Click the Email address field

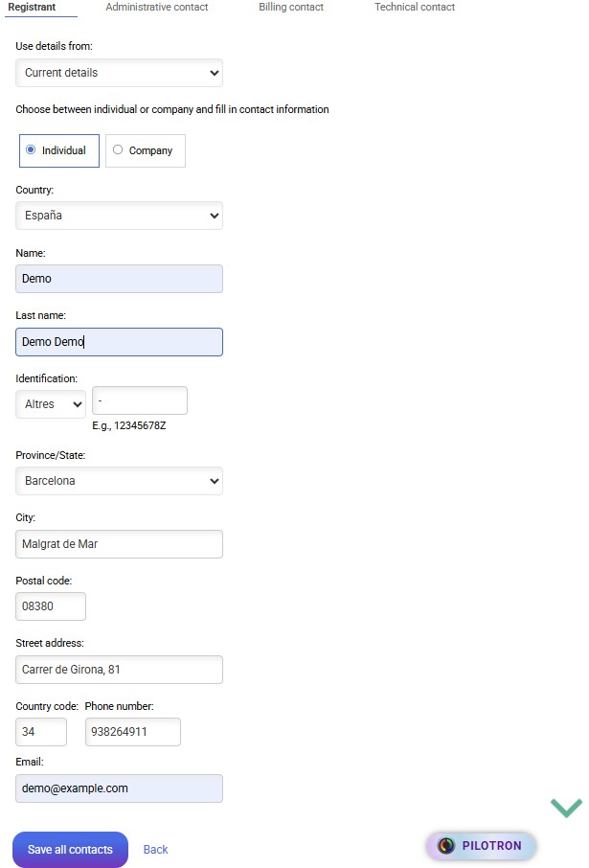tap(119, 788)
